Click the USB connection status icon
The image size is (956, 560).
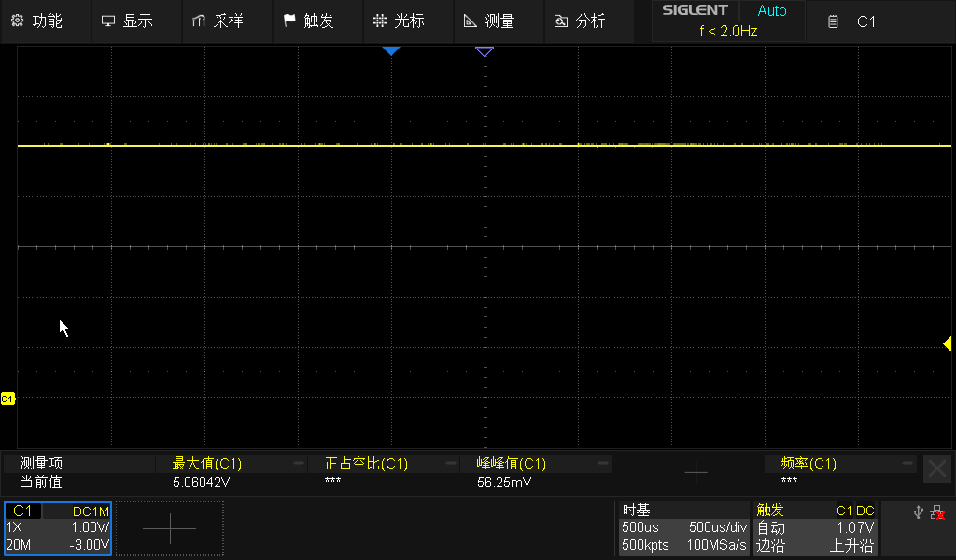[919, 512]
